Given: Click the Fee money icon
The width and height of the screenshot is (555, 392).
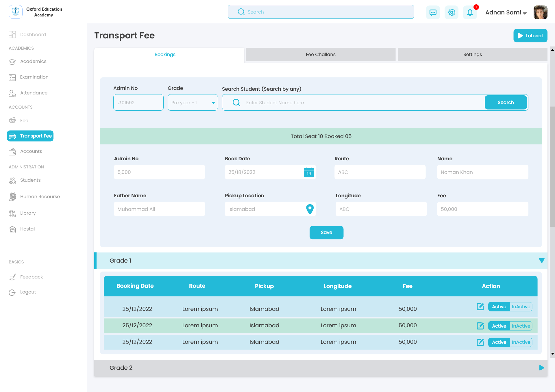Looking at the screenshot, I should coord(12,120).
